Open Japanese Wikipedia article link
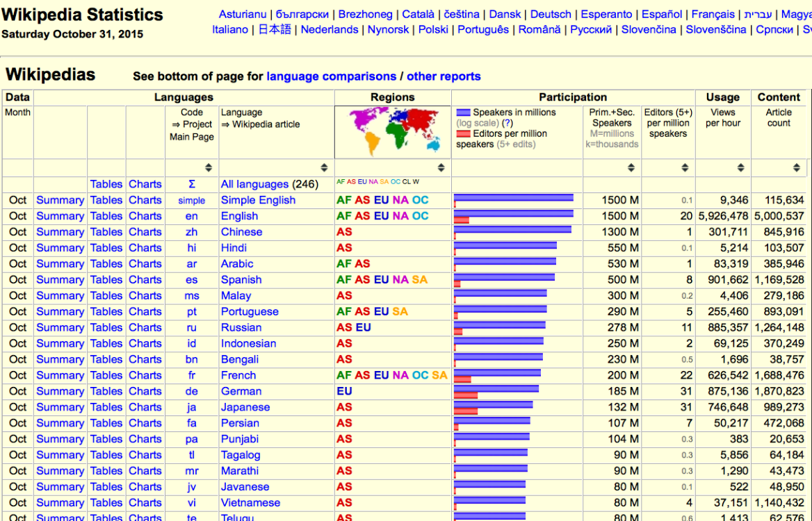This screenshot has width=812, height=521. tap(245, 407)
